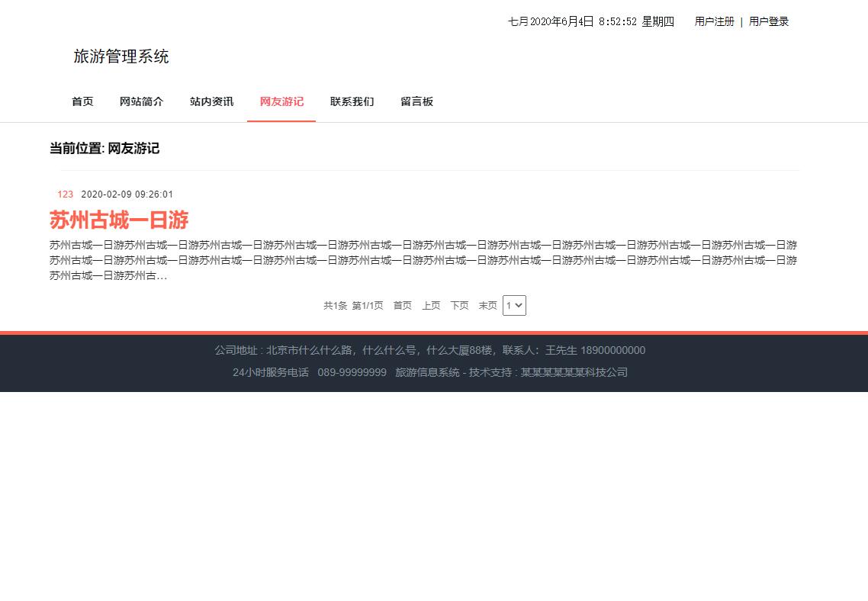Open the 苏州古城一日游 article title

tap(118, 220)
